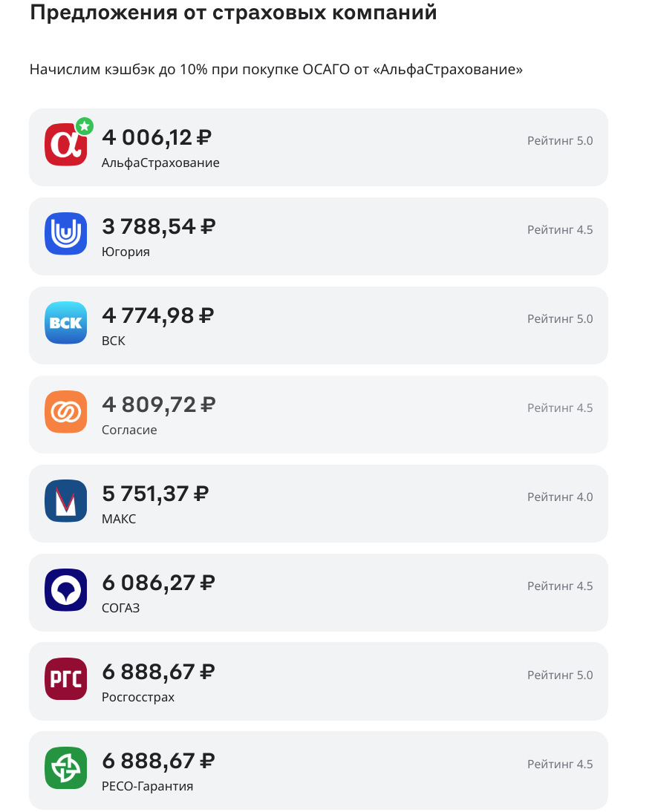Click the green star badge on AlfaStrakhovanie

(84, 125)
